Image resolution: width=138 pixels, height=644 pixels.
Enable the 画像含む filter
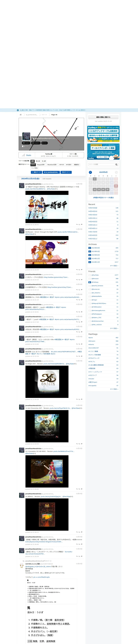point(77,165)
